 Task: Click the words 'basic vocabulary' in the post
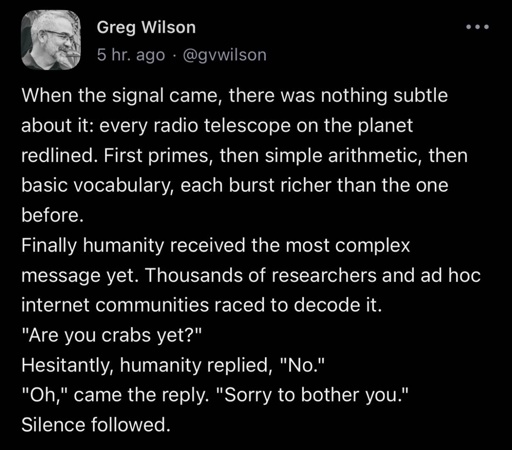pyautogui.click(x=96, y=186)
